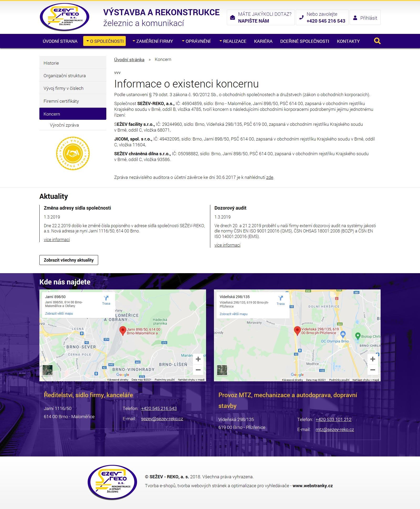Expand the Oprávnění dropdown menu
Screen dimensions: 420x509
[196, 41]
